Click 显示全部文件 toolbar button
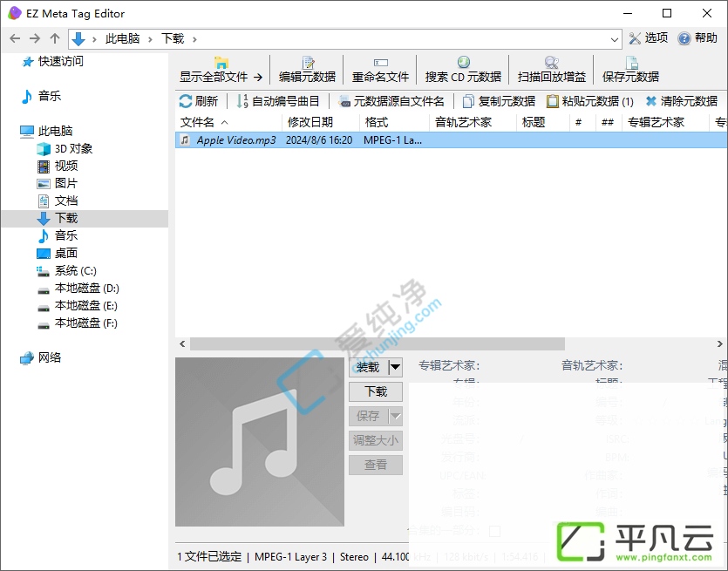Screen dimensions: 728x571 (221, 69)
